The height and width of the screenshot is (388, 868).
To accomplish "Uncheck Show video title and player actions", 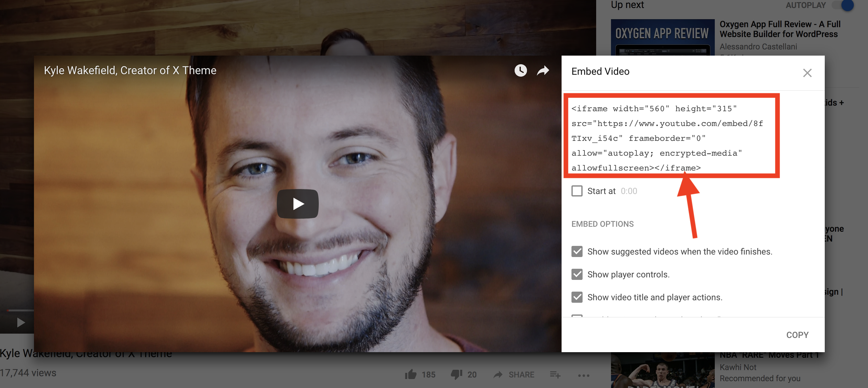I will (577, 297).
